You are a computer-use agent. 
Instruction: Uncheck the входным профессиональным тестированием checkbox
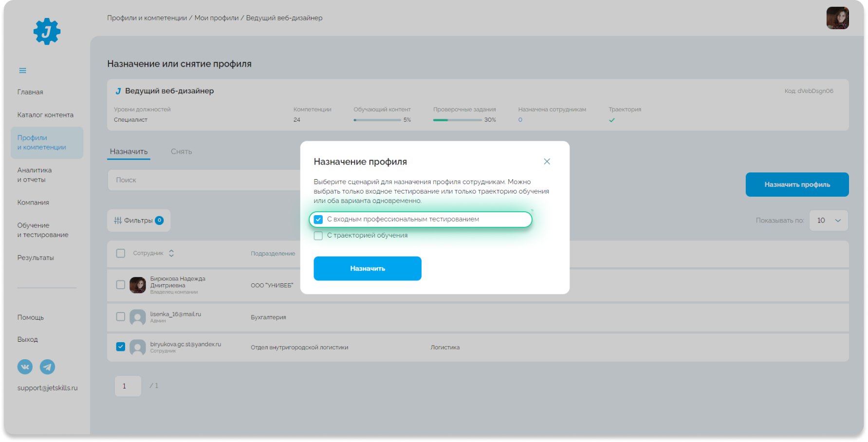[318, 220]
